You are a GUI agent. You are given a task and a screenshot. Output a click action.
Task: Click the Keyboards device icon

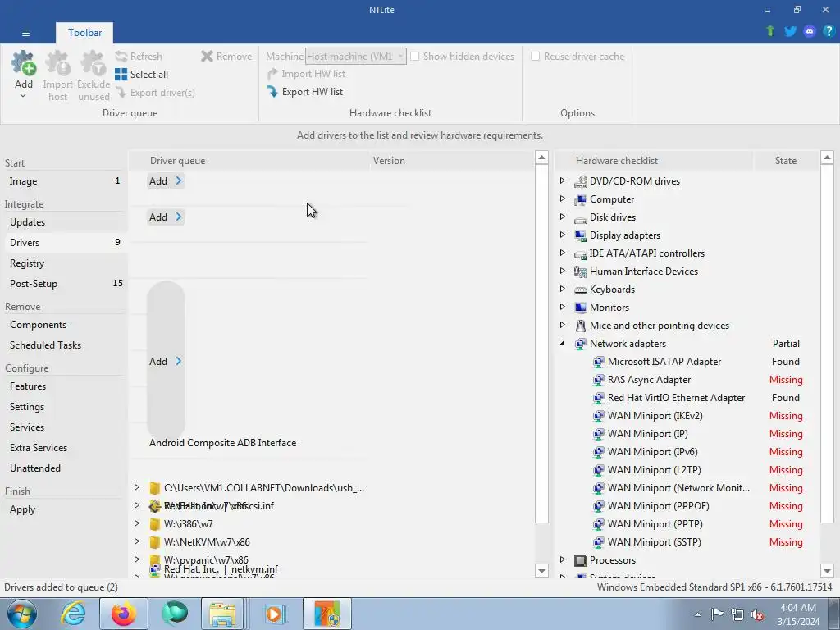[580, 290]
